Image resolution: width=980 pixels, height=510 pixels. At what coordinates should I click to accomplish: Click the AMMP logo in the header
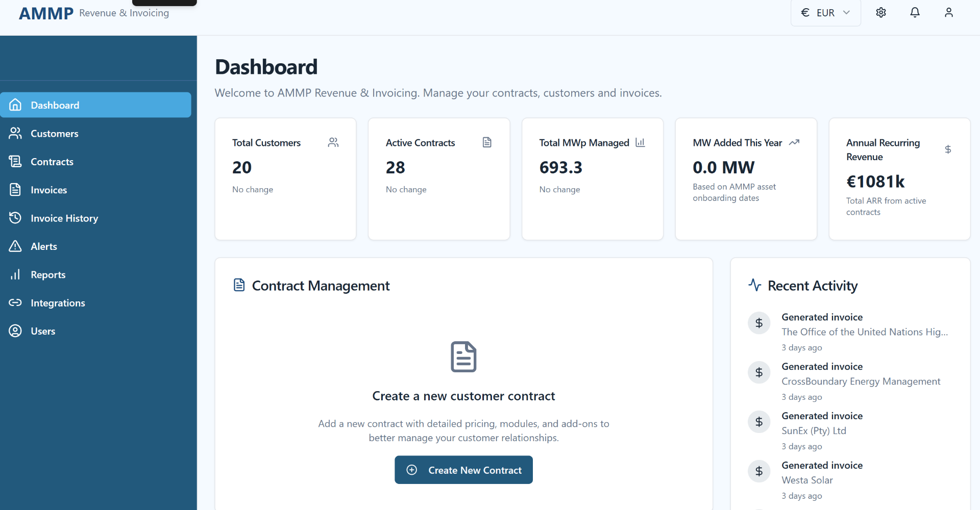pyautogui.click(x=45, y=13)
